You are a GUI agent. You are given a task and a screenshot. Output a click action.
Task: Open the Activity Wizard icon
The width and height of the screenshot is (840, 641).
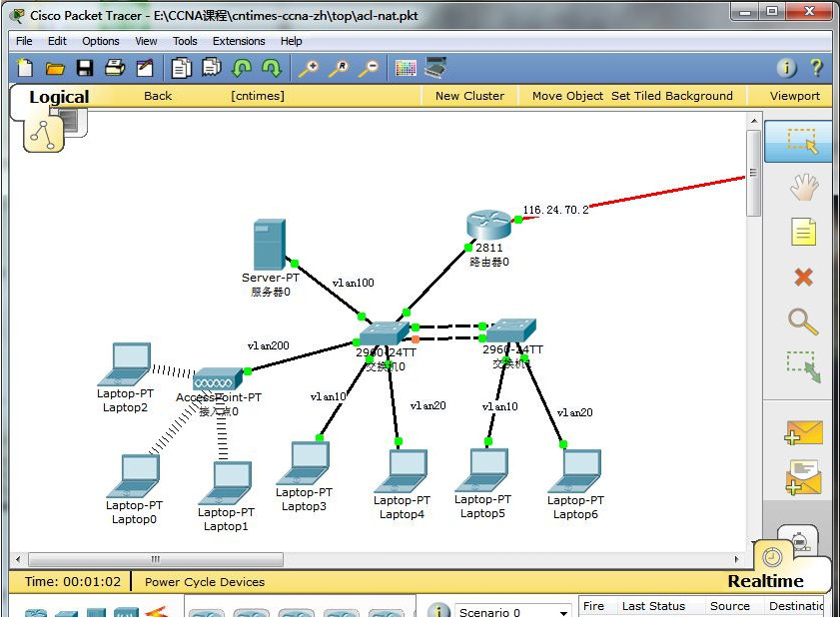coord(145,68)
